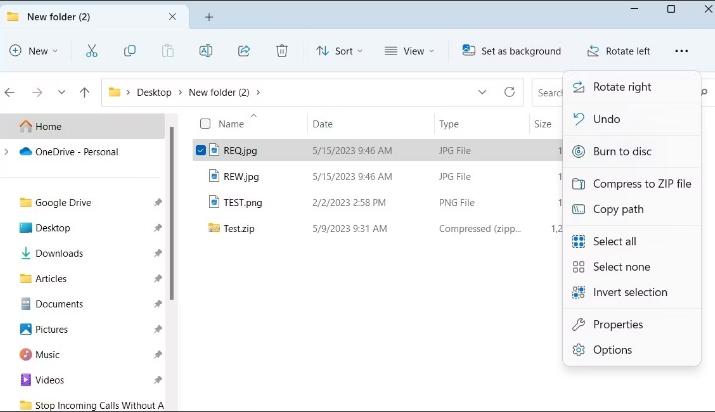
Task: Sort by the Date column header
Action: pyautogui.click(x=322, y=124)
